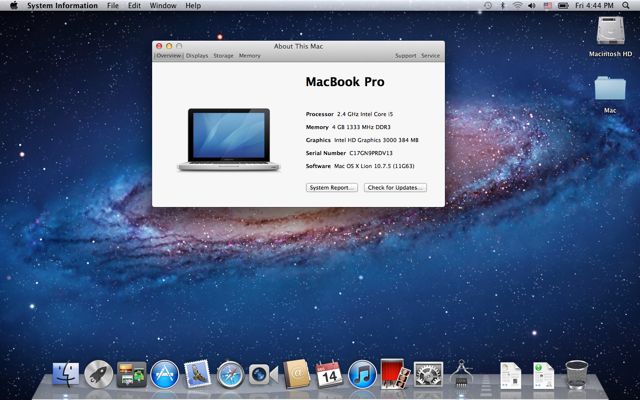Click the Bluetooth status icon
Screen dimensions: 640x400
[502, 6]
